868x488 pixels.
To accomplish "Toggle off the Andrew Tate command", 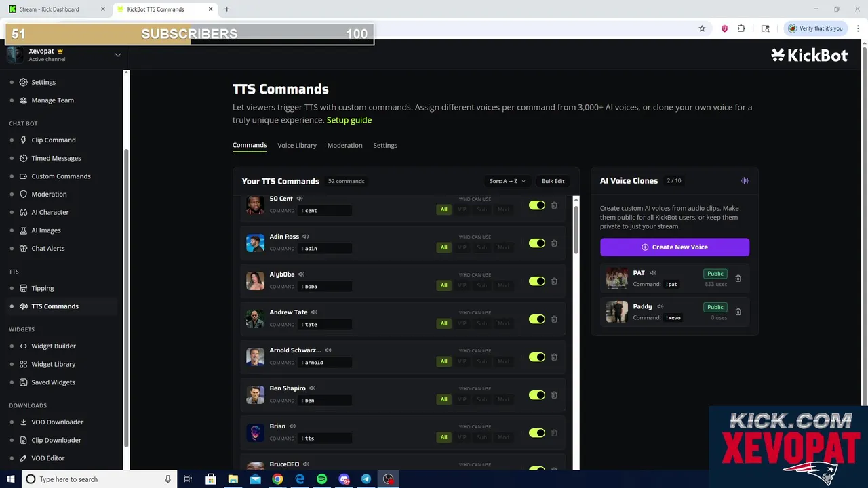I will (x=537, y=319).
